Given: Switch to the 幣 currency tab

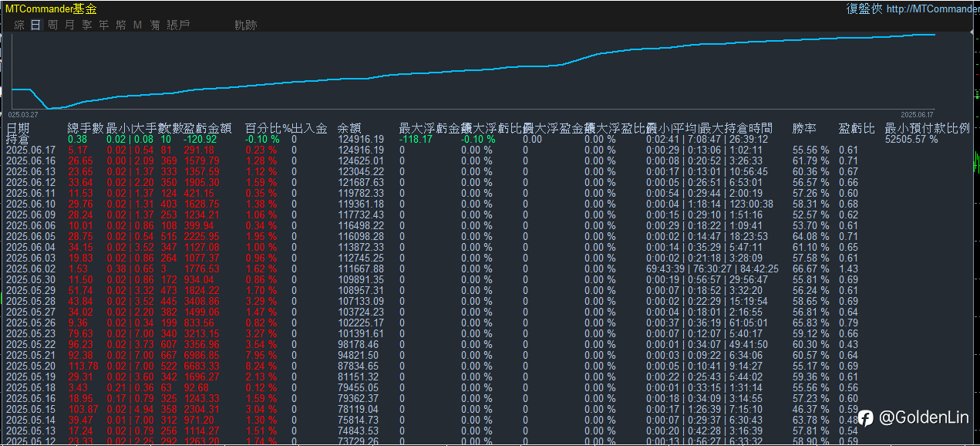Looking at the screenshot, I should 120,25.
